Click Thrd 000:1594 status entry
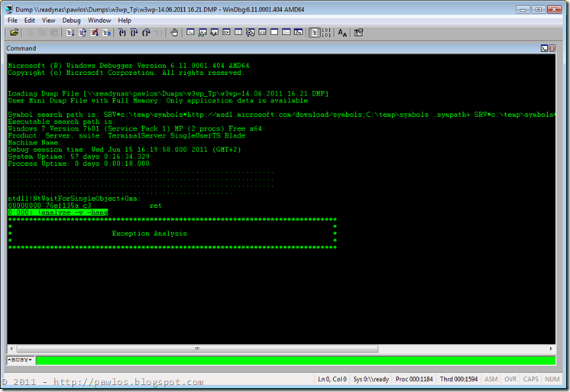Viewport: 570px width, 392px height. tap(458, 379)
